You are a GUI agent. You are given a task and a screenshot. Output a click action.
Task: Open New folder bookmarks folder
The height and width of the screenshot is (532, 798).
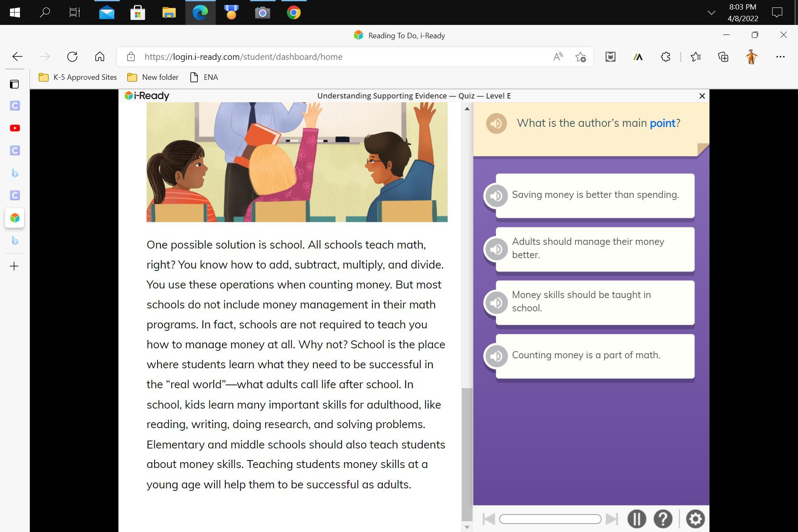(x=153, y=77)
